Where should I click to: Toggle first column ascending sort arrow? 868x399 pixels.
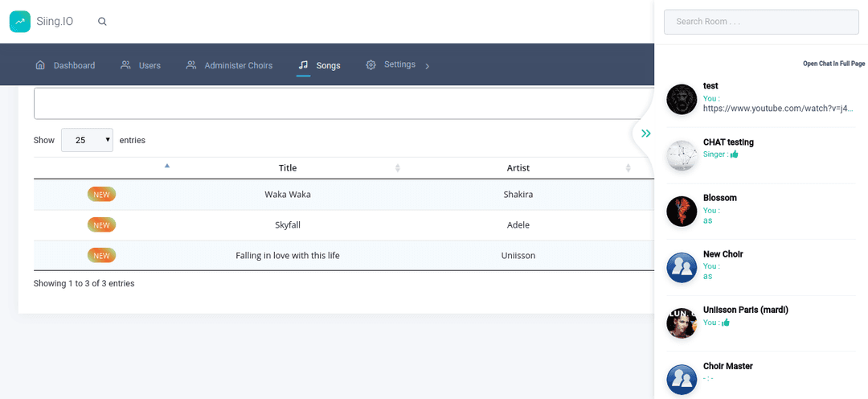167,166
